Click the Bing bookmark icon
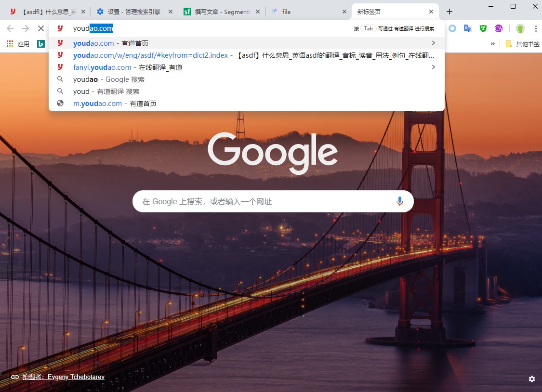The height and width of the screenshot is (392, 542). [41, 44]
